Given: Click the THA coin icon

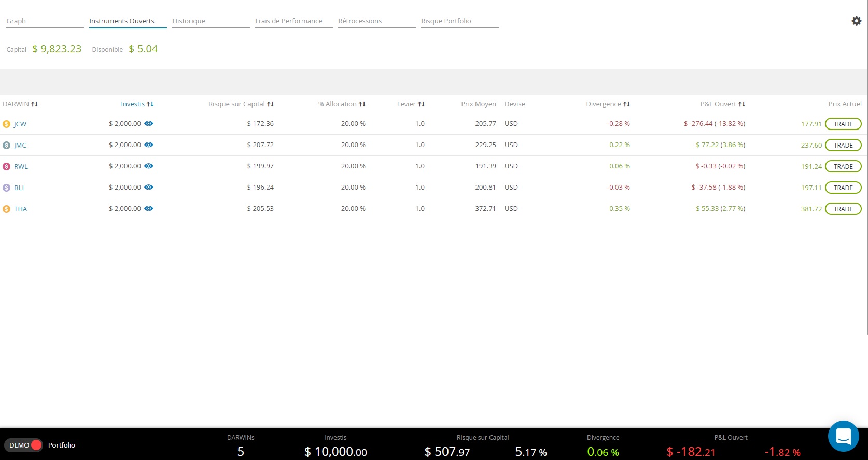Looking at the screenshot, I should [x=6, y=209].
